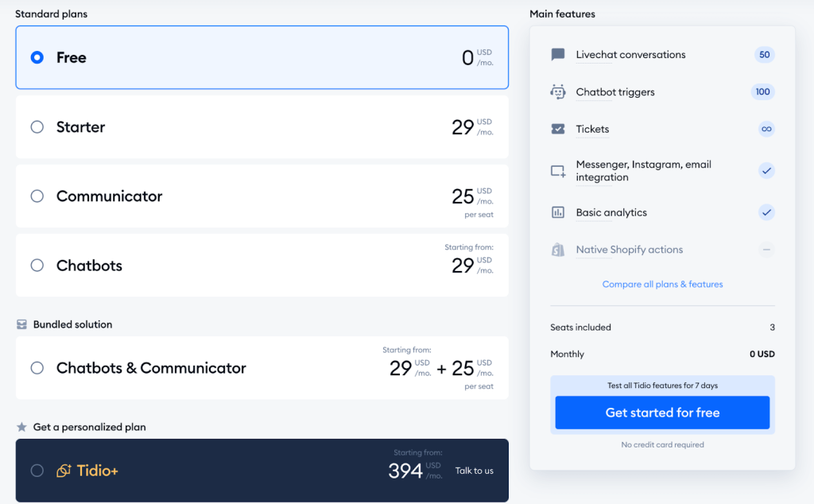Click Get a personalized plan heading text
814x504 pixels.
click(x=89, y=427)
